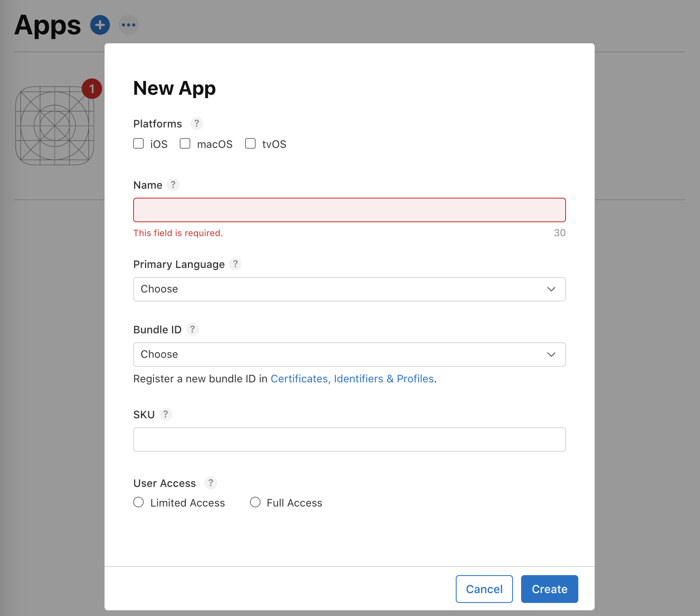
Task: Check the iOS platform checkbox
Action: pos(138,143)
